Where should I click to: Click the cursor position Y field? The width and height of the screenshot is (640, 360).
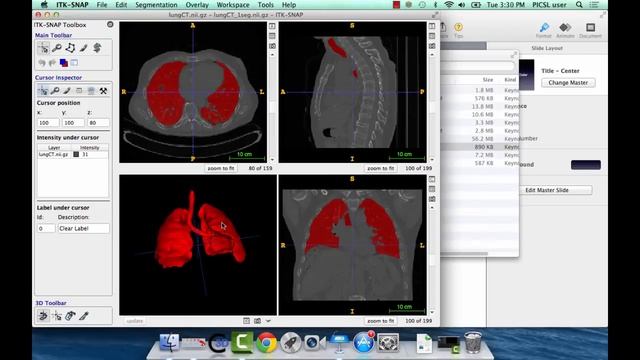pos(73,122)
